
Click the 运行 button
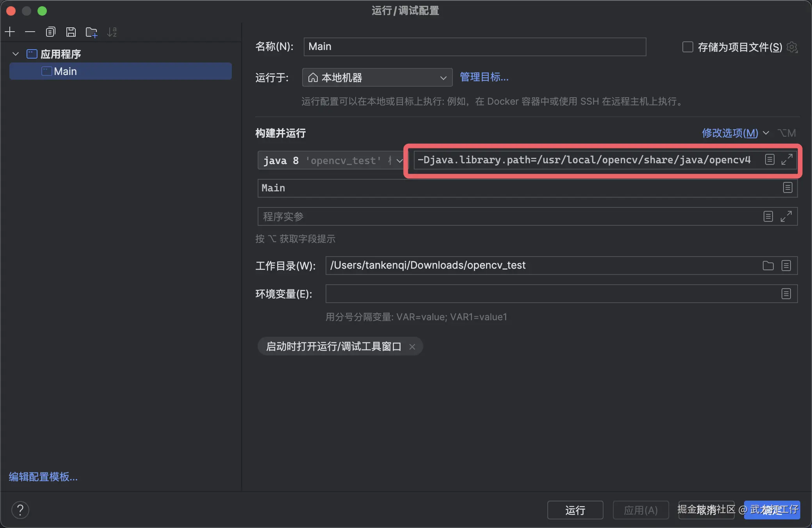[575, 510]
